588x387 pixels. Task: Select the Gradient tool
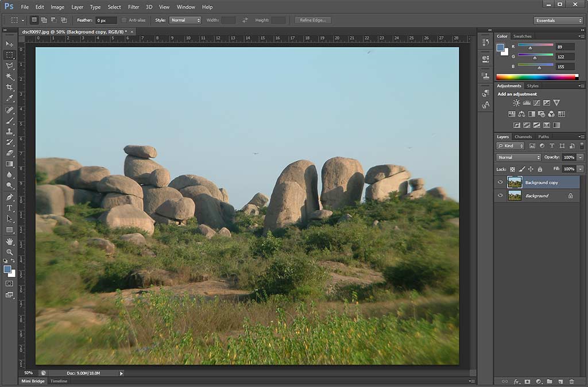coord(9,164)
